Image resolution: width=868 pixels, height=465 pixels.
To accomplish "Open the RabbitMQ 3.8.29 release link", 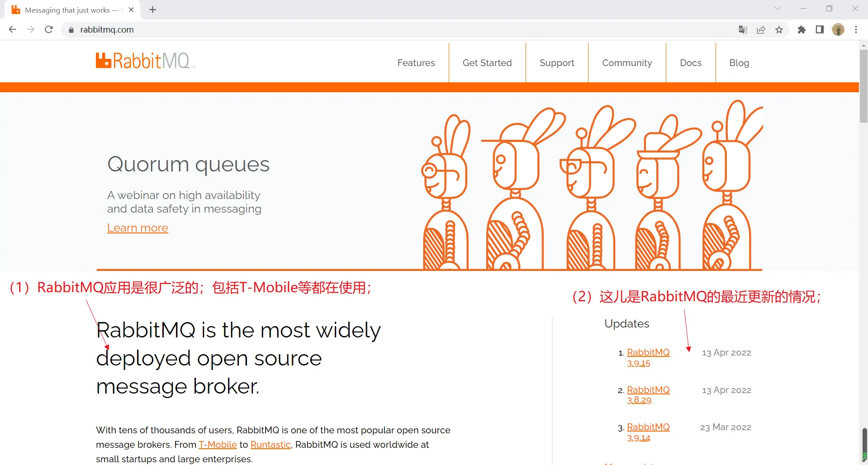I will click(648, 395).
